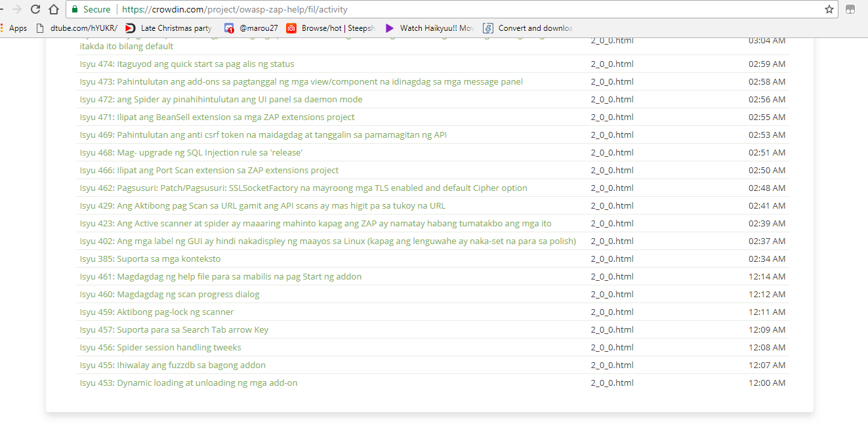Open the extension icon beside address bar
This screenshot has height=437, width=868.
tap(850, 9)
